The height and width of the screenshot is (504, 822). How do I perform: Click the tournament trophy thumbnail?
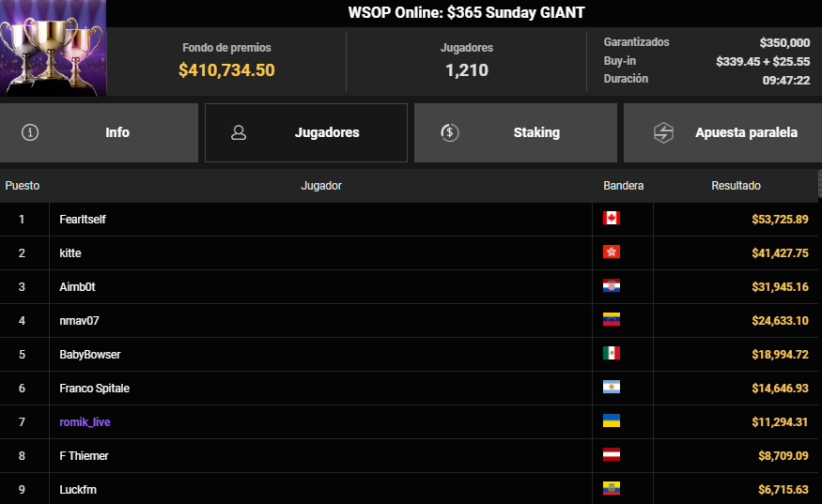click(x=54, y=49)
